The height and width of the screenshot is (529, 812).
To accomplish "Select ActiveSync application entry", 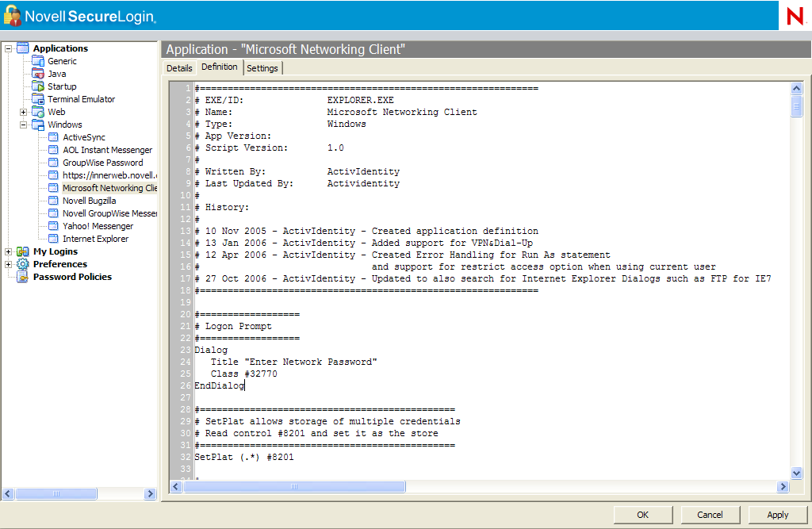I will tap(84, 137).
